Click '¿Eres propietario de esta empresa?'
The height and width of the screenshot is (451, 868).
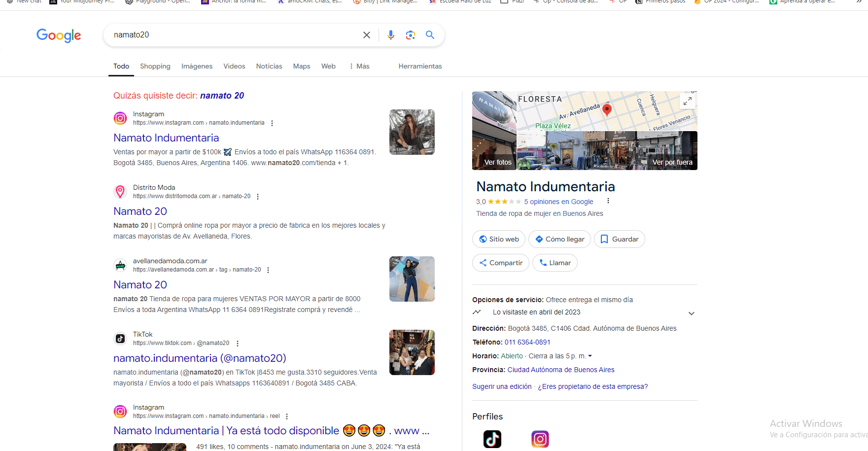coord(592,386)
